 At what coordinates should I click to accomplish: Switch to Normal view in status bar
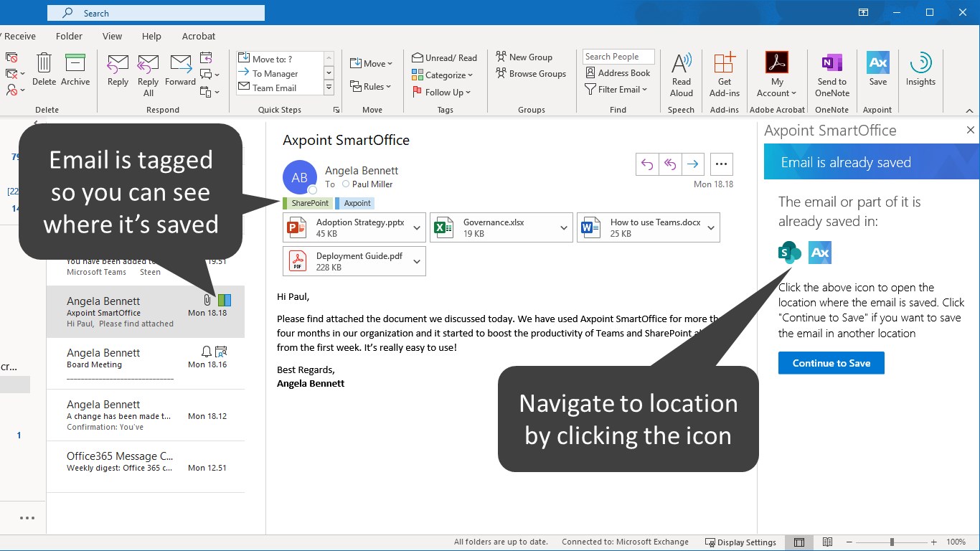point(799,542)
